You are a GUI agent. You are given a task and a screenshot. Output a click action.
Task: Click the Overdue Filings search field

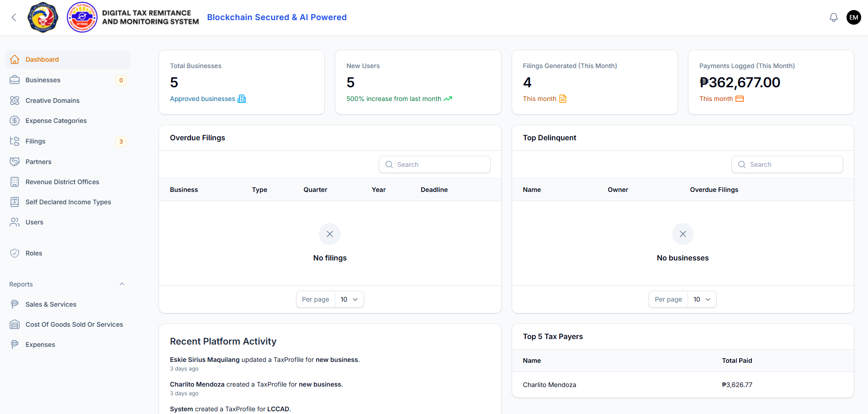434,164
